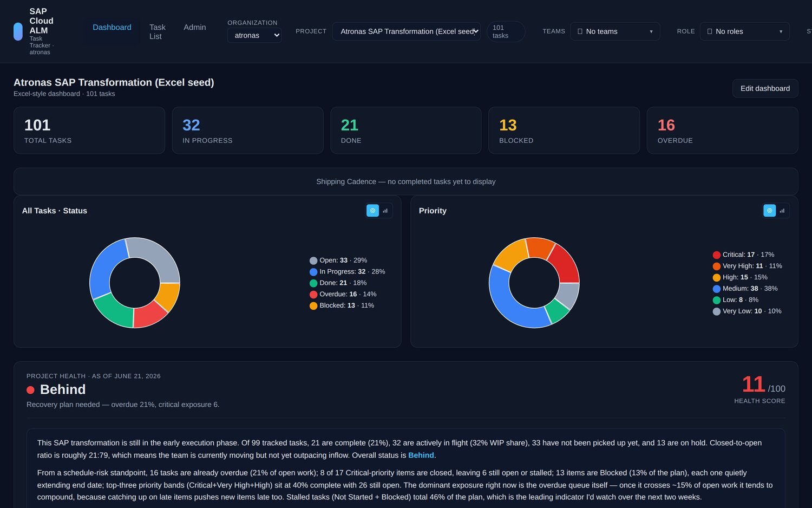Click the Recovery plan needed subtitle
The height and width of the screenshot is (508, 812).
123,405
